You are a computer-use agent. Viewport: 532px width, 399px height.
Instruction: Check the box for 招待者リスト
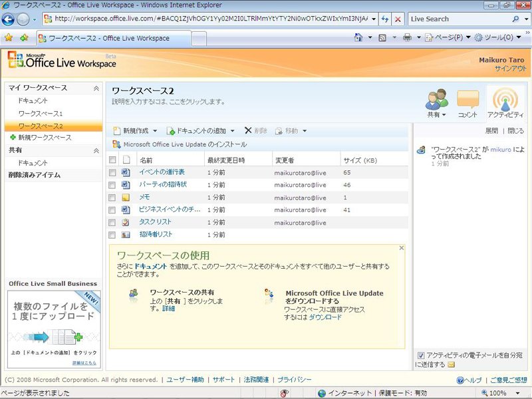click(x=112, y=235)
